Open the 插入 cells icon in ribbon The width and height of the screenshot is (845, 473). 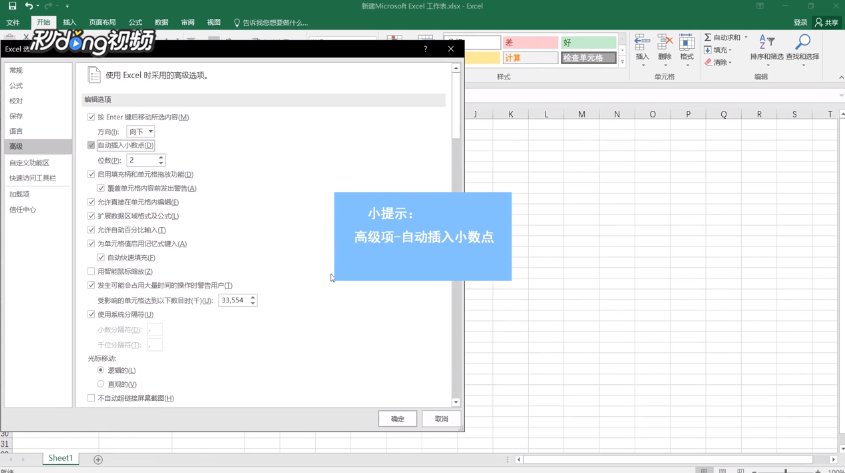[642, 42]
